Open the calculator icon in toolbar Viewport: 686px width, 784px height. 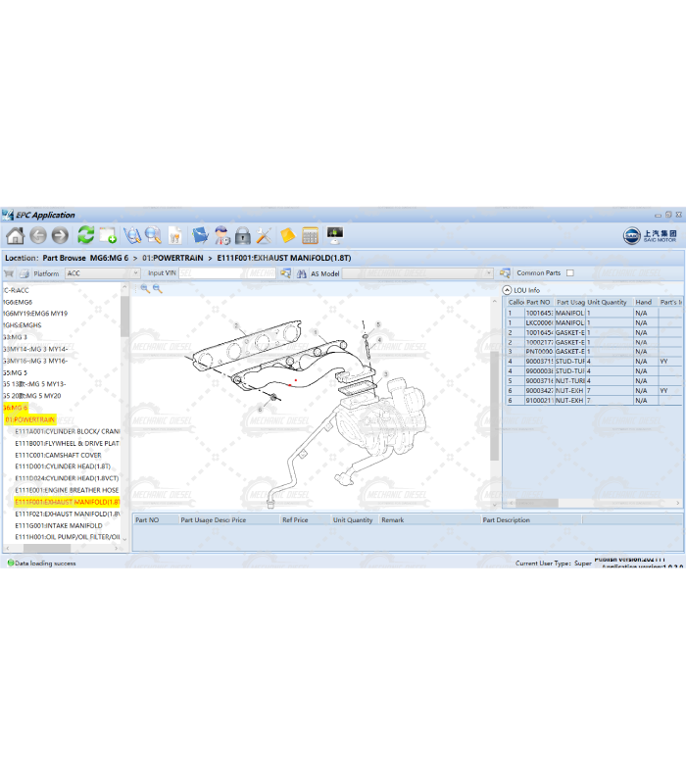(x=310, y=236)
